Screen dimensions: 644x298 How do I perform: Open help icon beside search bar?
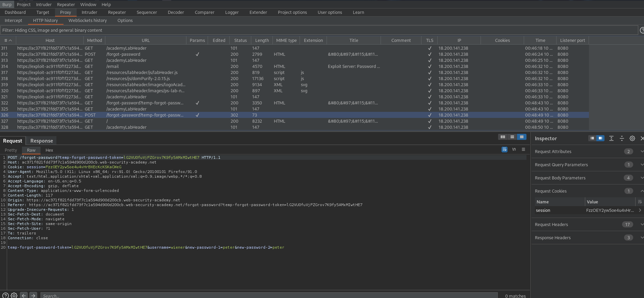click(x=5, y=295)
